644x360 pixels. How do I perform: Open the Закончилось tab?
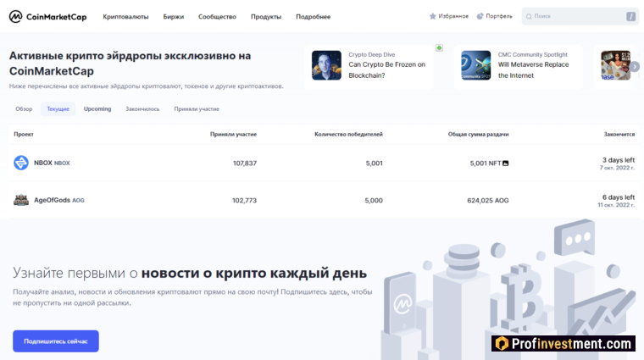tap(142, 108)
